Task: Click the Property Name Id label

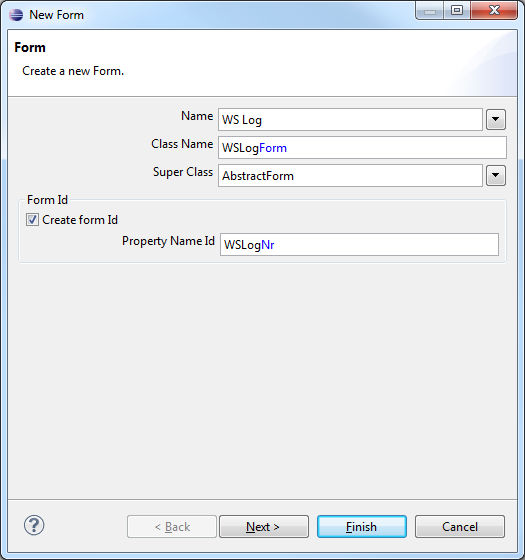Action: coord(168,241)
